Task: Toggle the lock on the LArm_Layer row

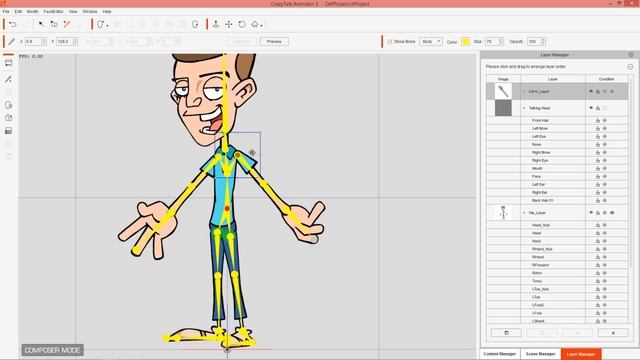Action: pos(598,91)
